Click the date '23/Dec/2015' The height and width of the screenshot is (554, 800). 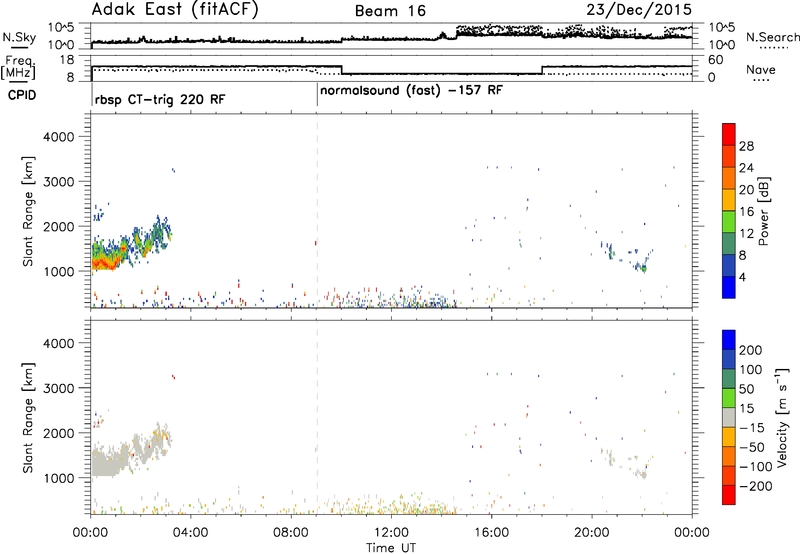click(x=639, y=9)
